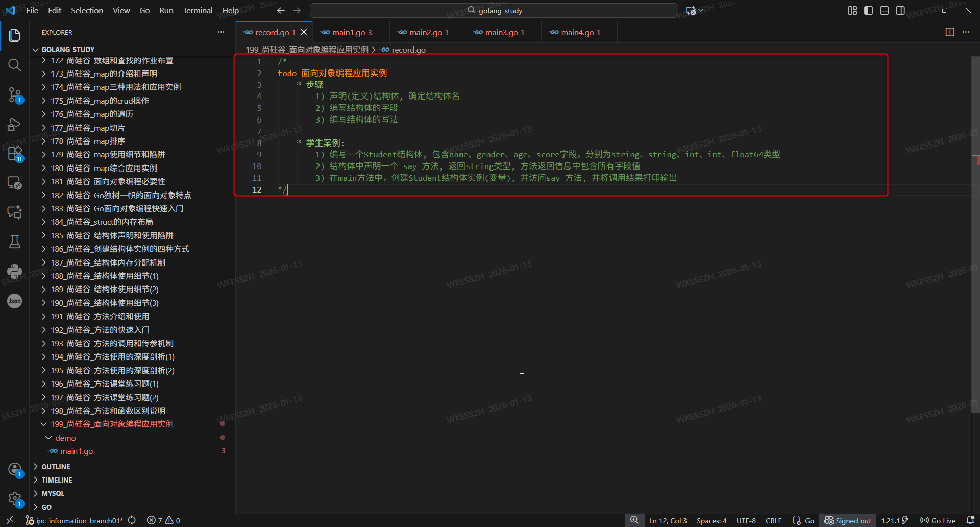Click the remote window indicator in status bar
Screen dimensions: 980x527
(x=10, y=520)
